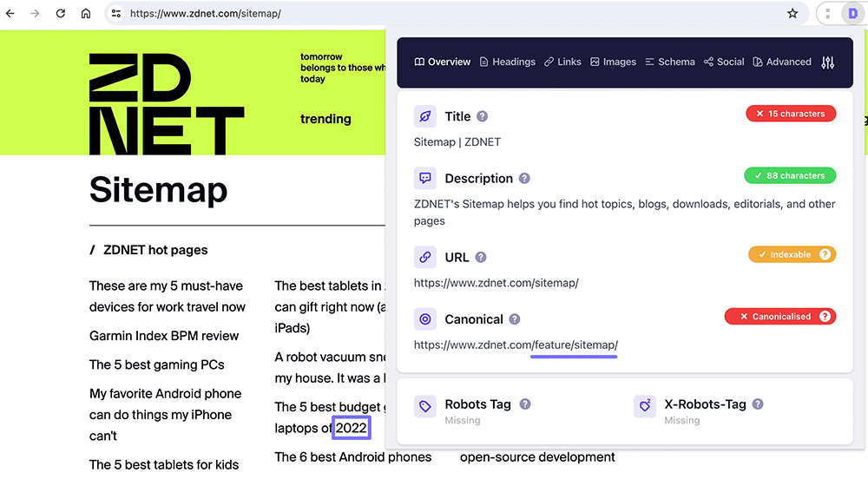View site information icon in address bar
The image size is (868, 479).
pyautogui.click(x=116, y=13)
